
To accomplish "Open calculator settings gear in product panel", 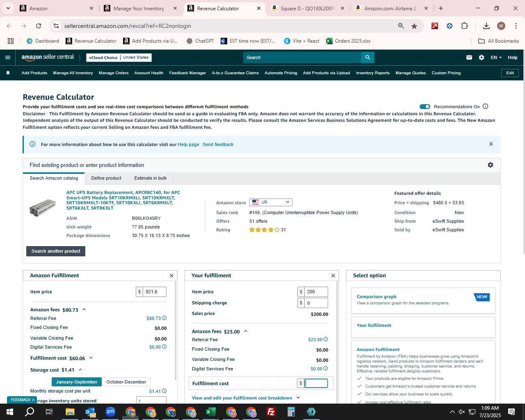I will click(490, 165).
